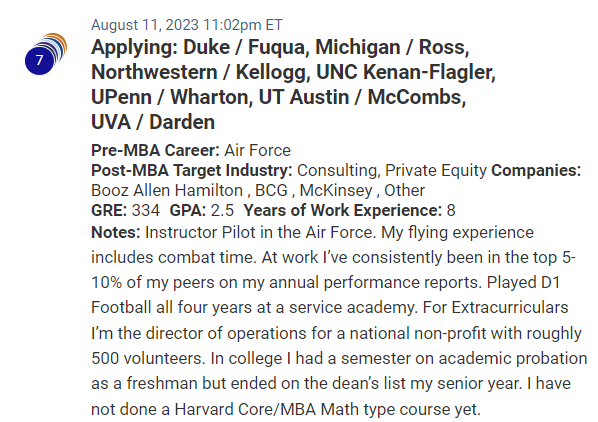Click the Air Force career value
Screen dimensions: 598x422
257,150
